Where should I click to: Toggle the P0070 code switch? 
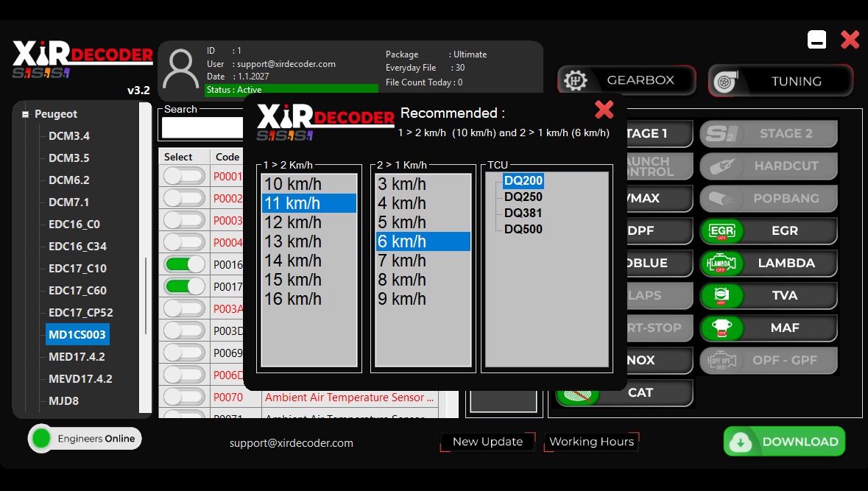pyautogui.click(x=184, y=397)
